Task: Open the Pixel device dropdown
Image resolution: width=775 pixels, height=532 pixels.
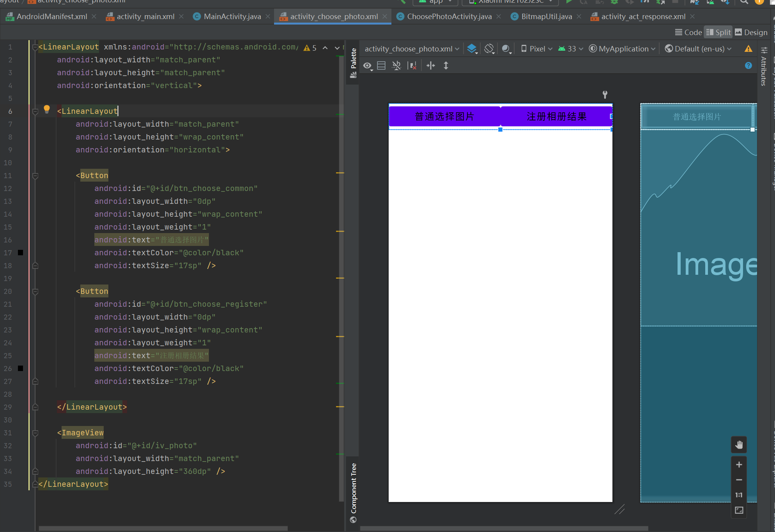Action: click(x=537, y=49)
